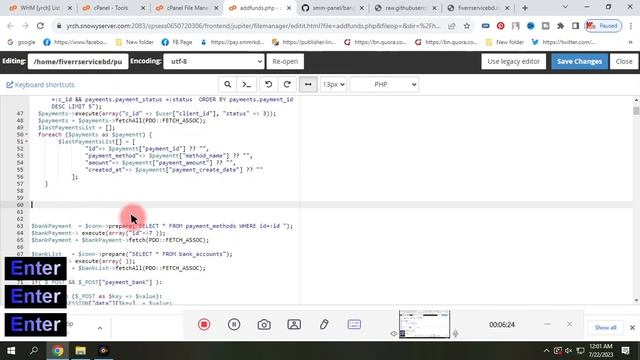The height and width of the screenshot is (360, 640).
Task: Open the twitter.com bookmark
Action: 563,42
